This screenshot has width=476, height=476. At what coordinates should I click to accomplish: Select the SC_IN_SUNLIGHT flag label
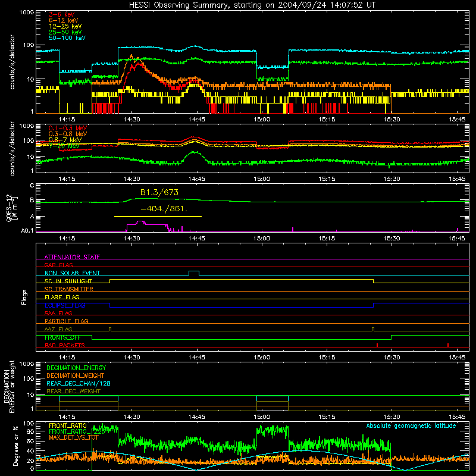tap(68, 281)
